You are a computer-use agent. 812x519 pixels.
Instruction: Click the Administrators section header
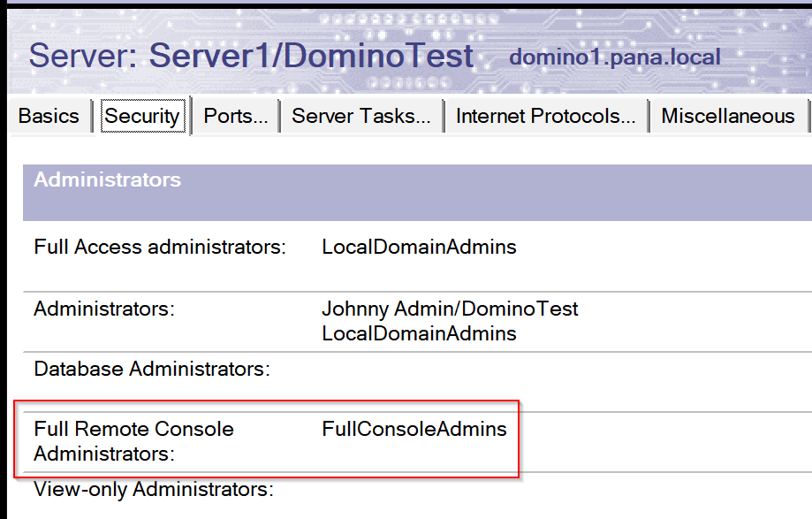(107, 179)
